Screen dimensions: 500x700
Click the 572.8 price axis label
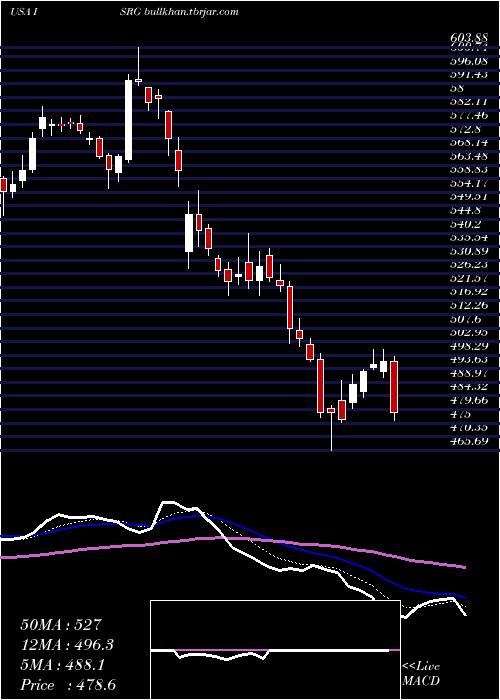coord(468,129)
